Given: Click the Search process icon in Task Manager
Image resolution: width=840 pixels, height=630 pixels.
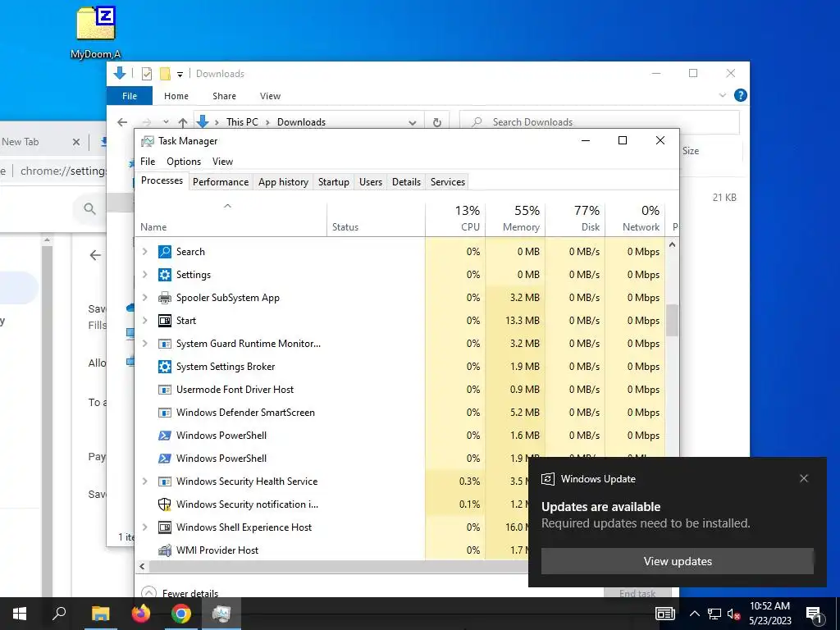Looking at the screenshot, I should pos(164,252).
